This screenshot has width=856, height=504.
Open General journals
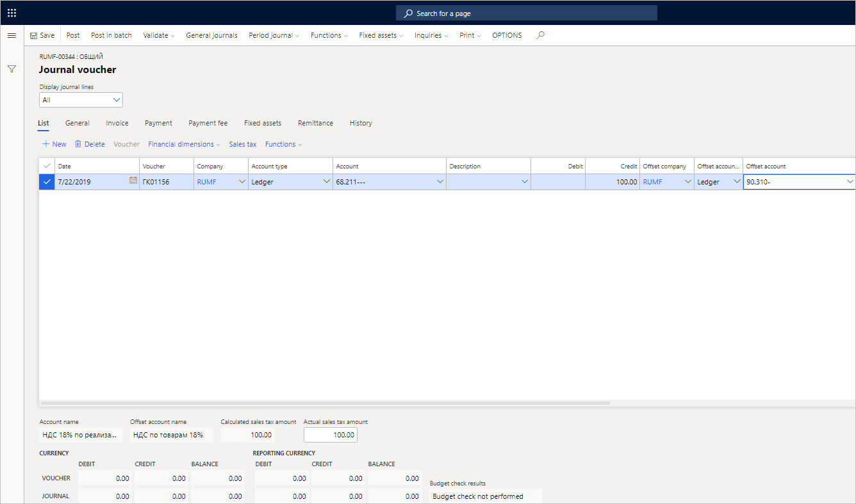coord(211,35)
